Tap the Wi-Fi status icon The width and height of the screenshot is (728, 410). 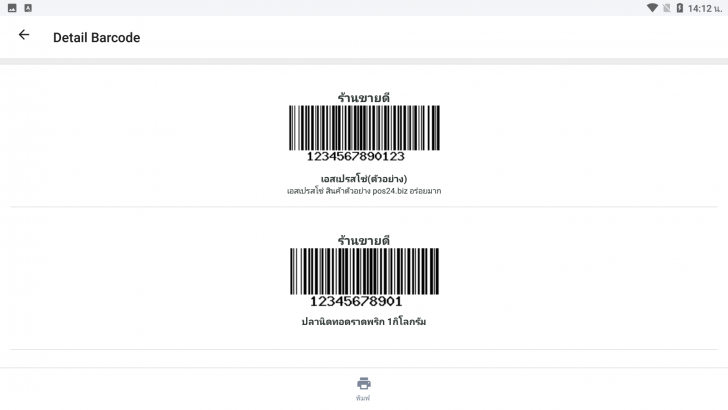pyautogui.click(x=652, y=8)
